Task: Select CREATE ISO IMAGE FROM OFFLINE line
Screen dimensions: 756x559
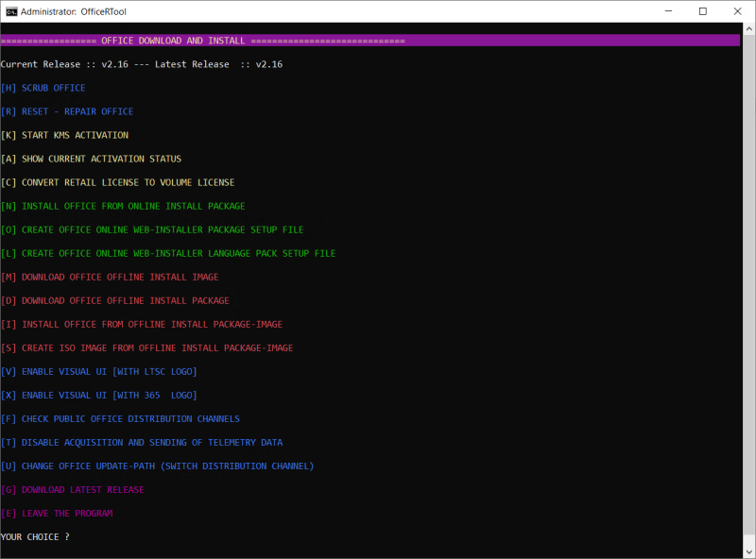Action: pyautogui.click(x=146, y=347)
